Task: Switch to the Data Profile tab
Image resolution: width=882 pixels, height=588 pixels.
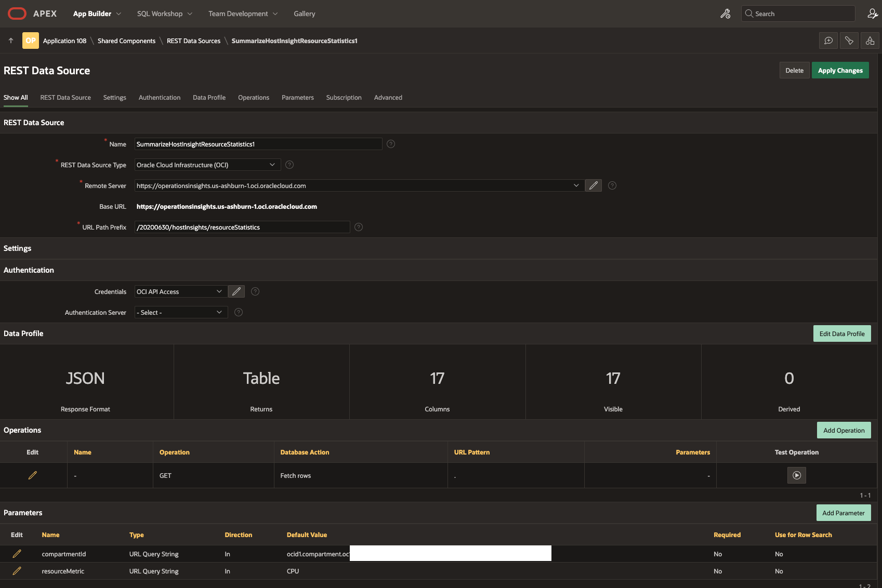Action: (209, 97)
